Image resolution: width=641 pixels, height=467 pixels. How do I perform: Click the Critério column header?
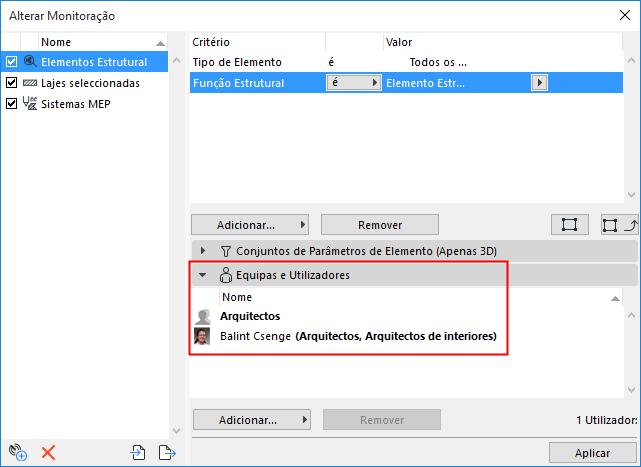click(x=257, y=42)
